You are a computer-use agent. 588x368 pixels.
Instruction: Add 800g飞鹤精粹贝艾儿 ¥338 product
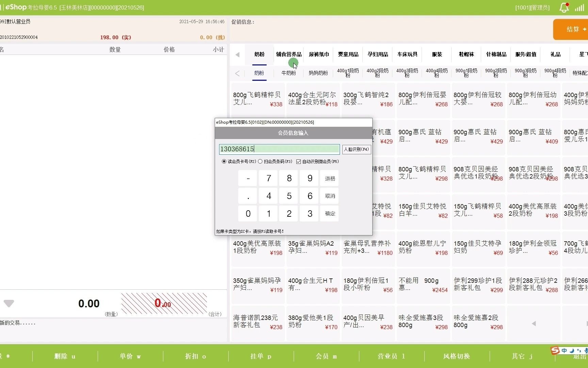pos(258,100)
